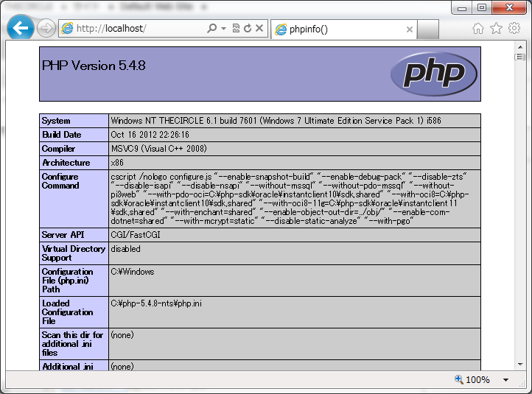Image resolution: width=532 pixels, height=394 pixels.
Task: Click the Loaded Configuration File label
Action: click(67, 312)
